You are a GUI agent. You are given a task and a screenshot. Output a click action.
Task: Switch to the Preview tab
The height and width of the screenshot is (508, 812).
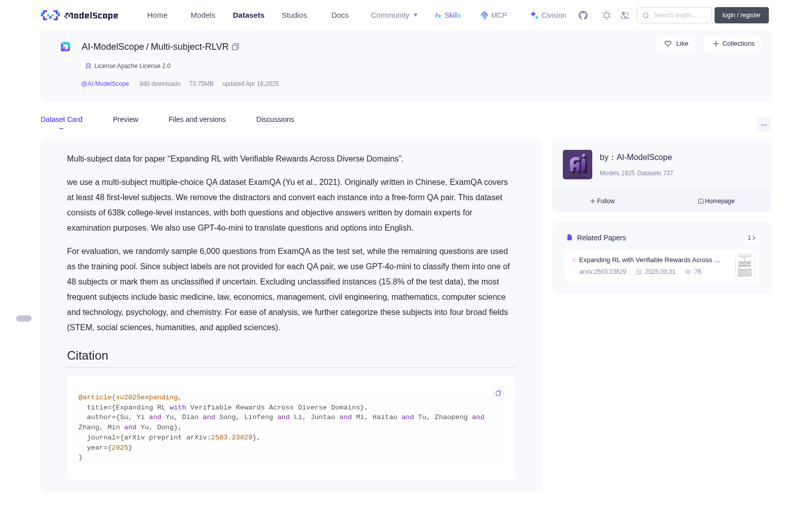coord(125,119)
